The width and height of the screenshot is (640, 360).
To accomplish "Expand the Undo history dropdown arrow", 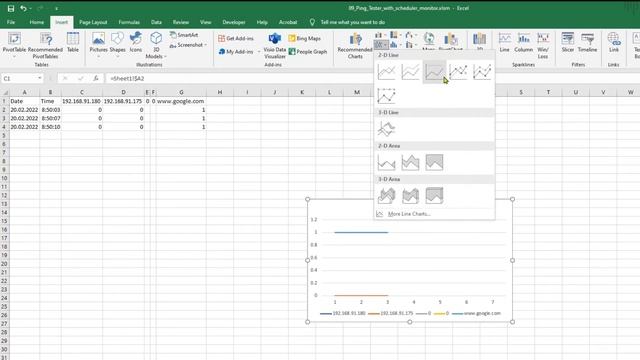I will [x=30, y=8].
